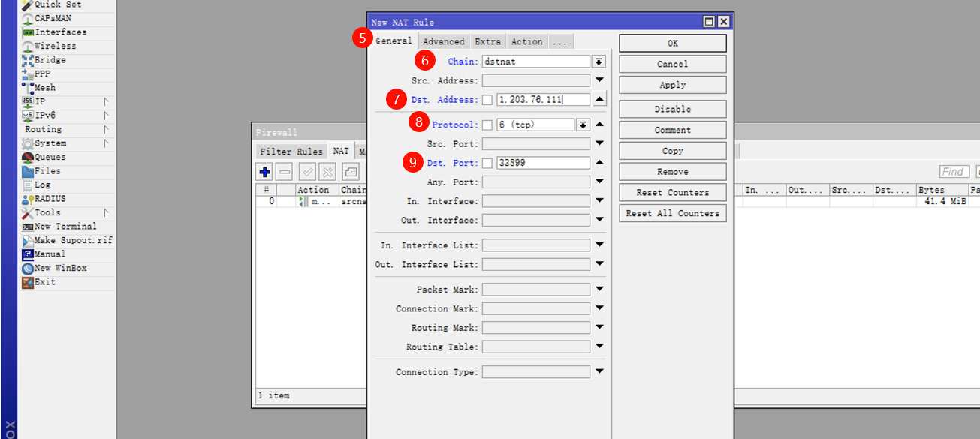Viewport: 980px width, 439px height.
Task: Expand the In. Interface field arrow
Action: pos(599,201)
